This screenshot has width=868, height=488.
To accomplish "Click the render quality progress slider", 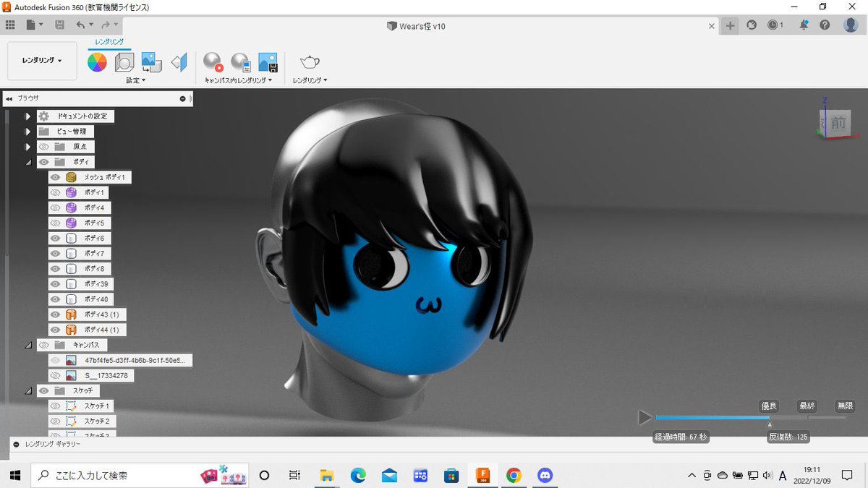I will 750,418.
